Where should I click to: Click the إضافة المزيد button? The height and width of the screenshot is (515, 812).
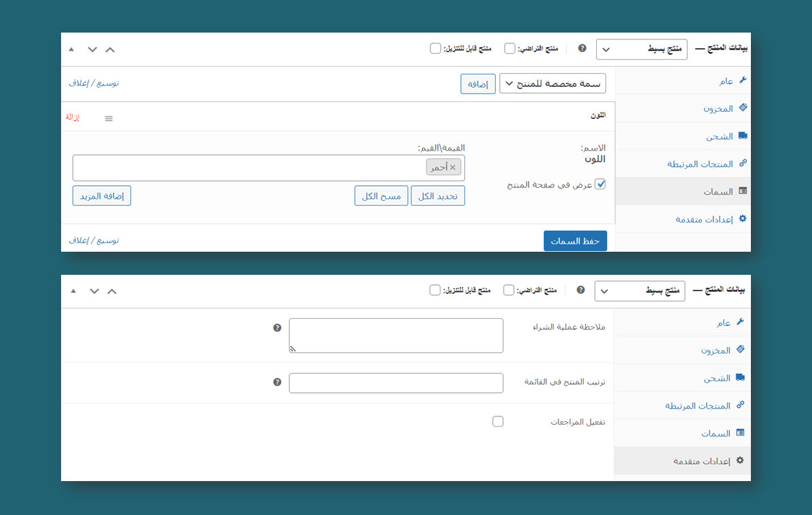[102, 195]
